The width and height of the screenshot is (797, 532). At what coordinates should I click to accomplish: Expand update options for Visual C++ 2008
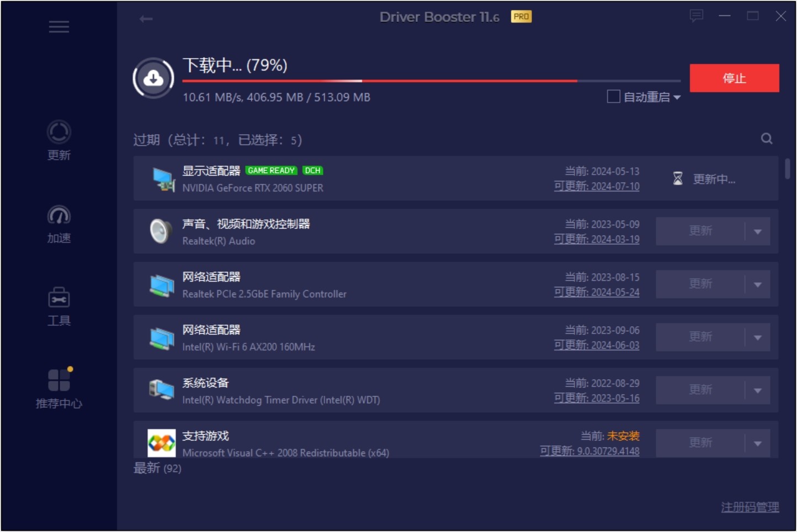758,443
